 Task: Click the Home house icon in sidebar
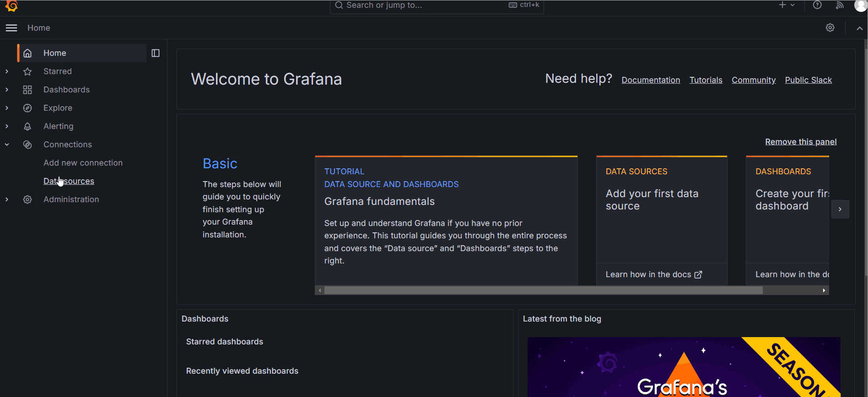27,53
